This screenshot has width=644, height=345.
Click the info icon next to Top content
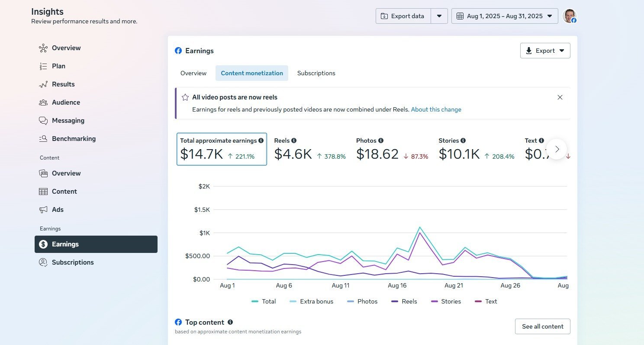coord(230,322)
